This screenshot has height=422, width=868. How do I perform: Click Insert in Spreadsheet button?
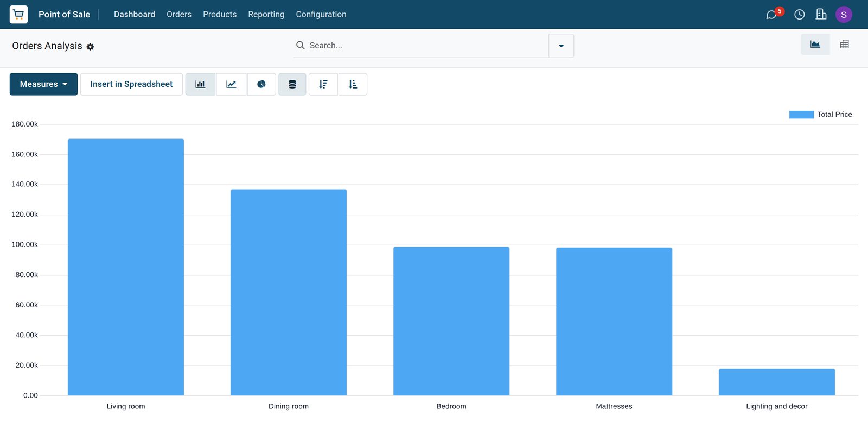coord(131,84)
